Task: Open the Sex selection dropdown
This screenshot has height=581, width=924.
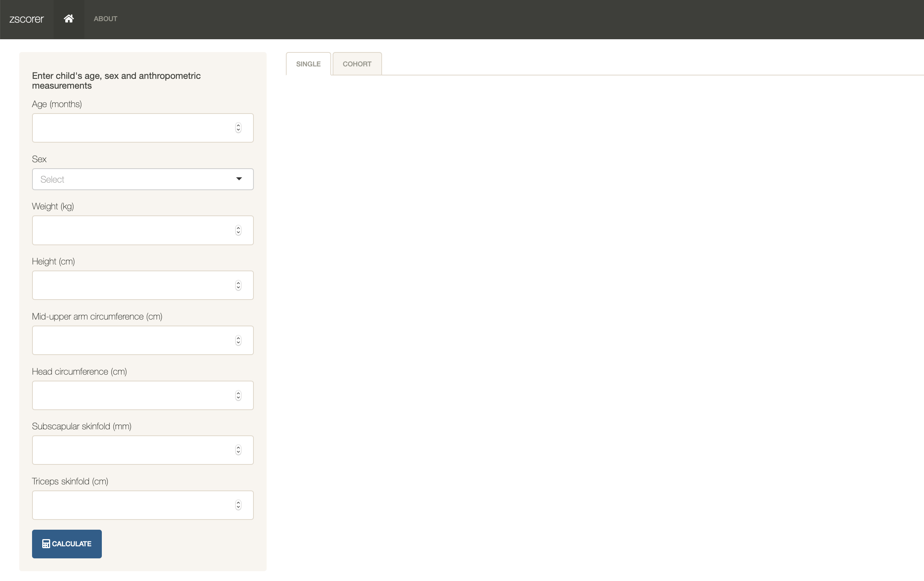Action: tap(143, 179)
